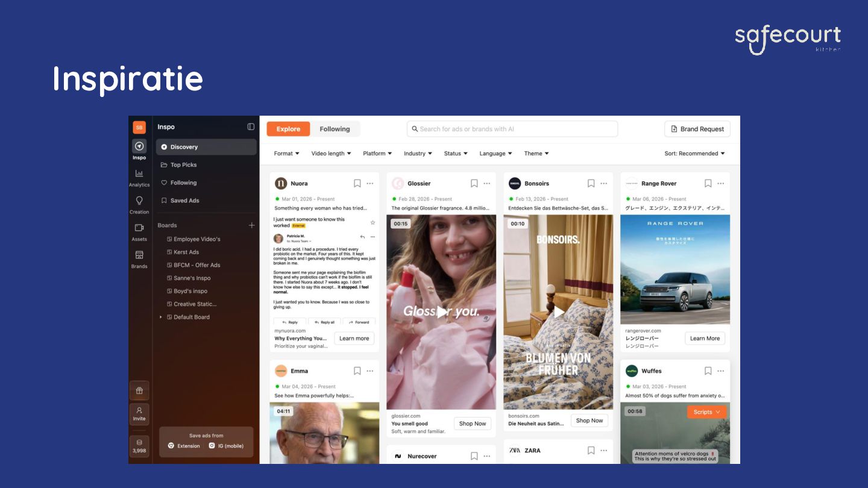Open the Inspo section in the left rail
The image size is (868, 488).
tap(139, 150)
